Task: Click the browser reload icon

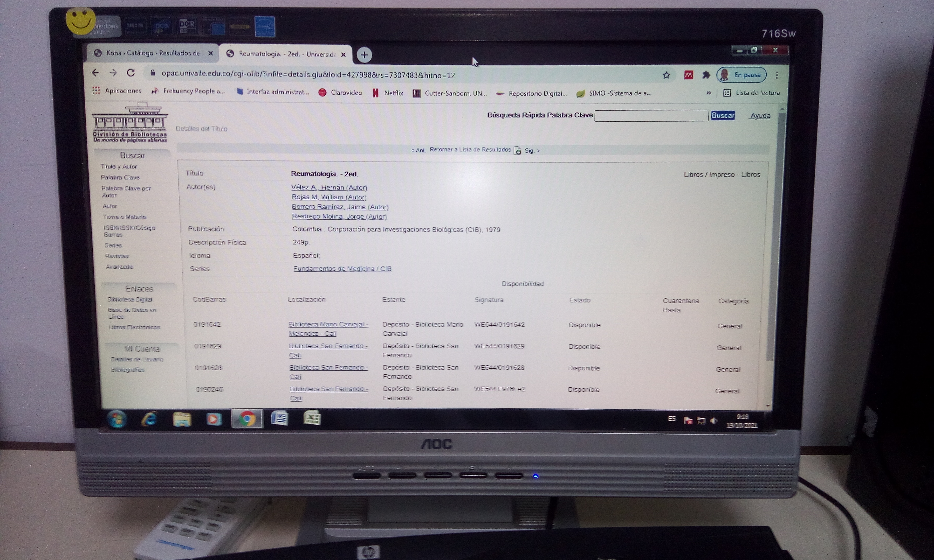Action: point(131,73)
